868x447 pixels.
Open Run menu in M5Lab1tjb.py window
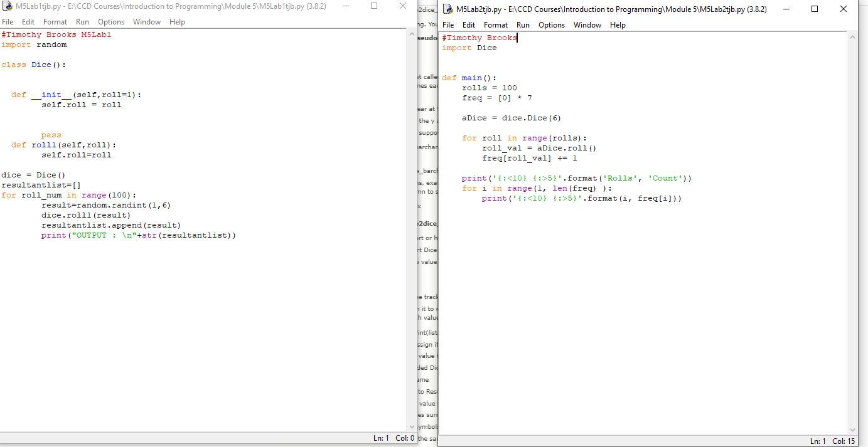point(82,21)
